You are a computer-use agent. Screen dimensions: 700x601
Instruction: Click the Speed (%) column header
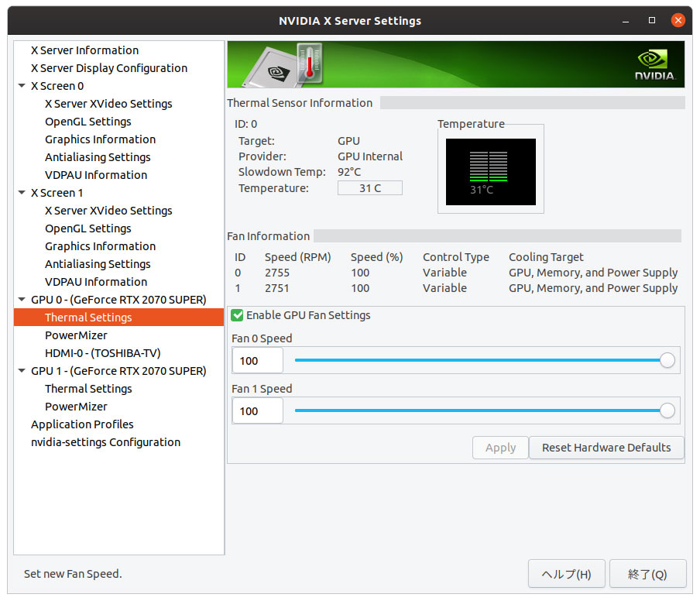tap(377, 257)
